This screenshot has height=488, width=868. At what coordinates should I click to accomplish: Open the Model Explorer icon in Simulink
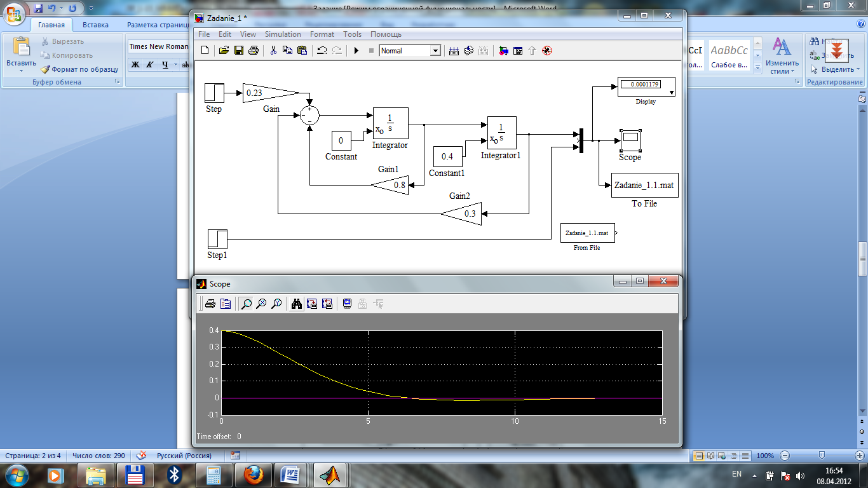tap(517, 51)
